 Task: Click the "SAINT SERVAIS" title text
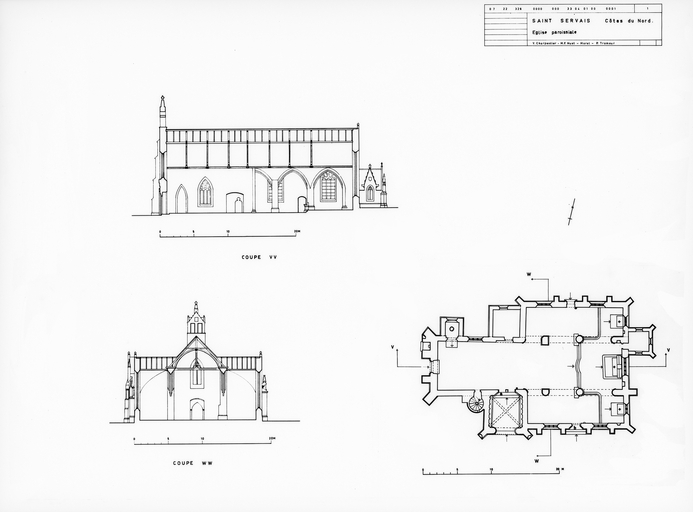click(x=560, y=20)
